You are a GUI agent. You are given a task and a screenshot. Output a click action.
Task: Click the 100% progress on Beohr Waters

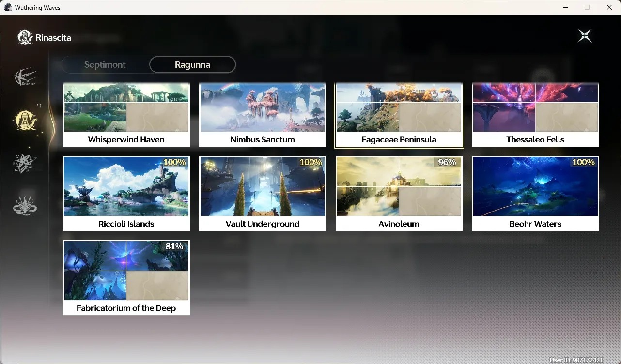point(584,162)
